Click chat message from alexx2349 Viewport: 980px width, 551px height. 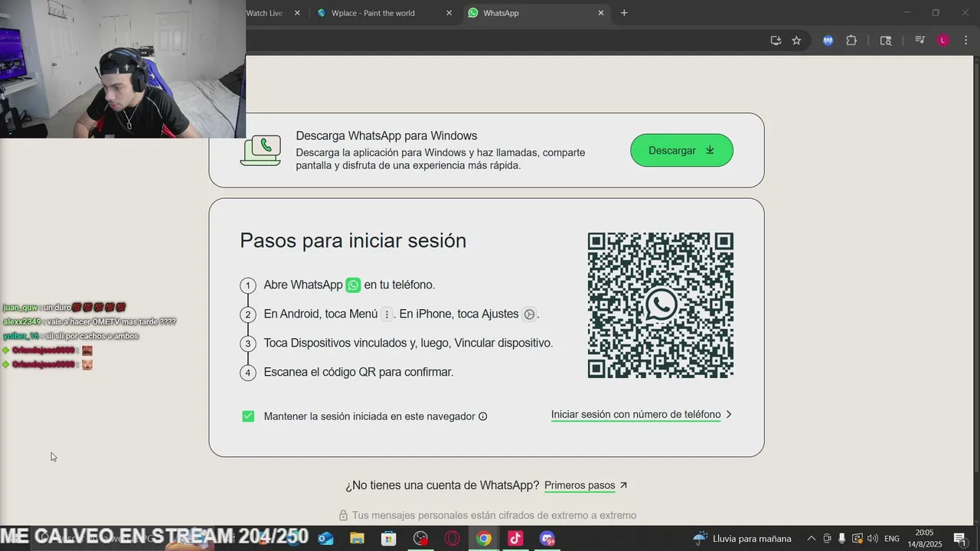(x=90, y=321)
